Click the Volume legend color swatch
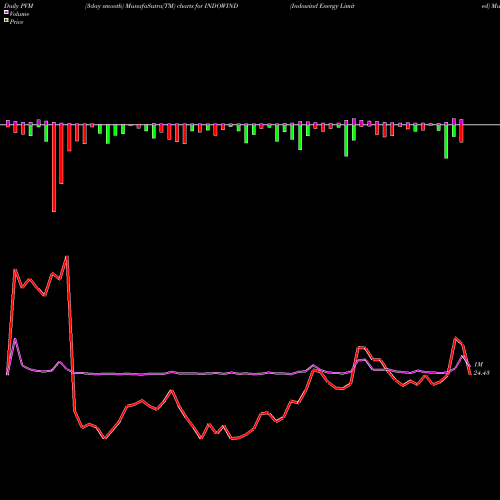Image resolution: width=500 pixels, height=500 pixels. (6, 12)
